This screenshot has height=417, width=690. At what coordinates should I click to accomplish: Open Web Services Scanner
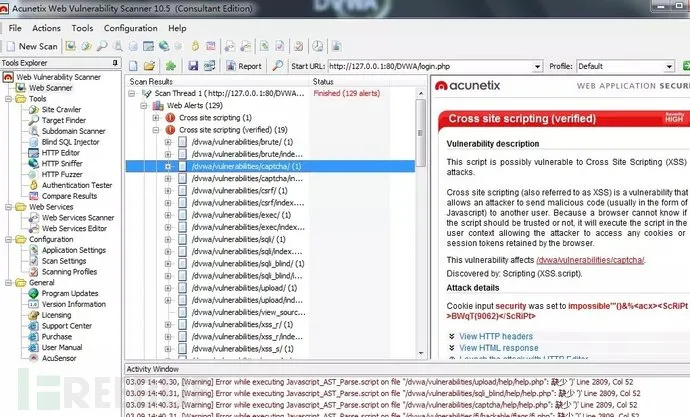(x=77, y=217)
